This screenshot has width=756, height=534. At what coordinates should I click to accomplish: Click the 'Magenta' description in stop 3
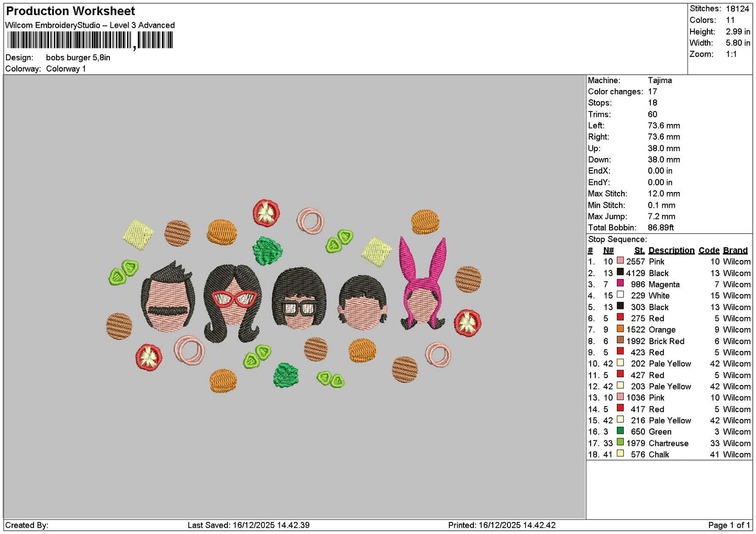(x=664, y=284)
